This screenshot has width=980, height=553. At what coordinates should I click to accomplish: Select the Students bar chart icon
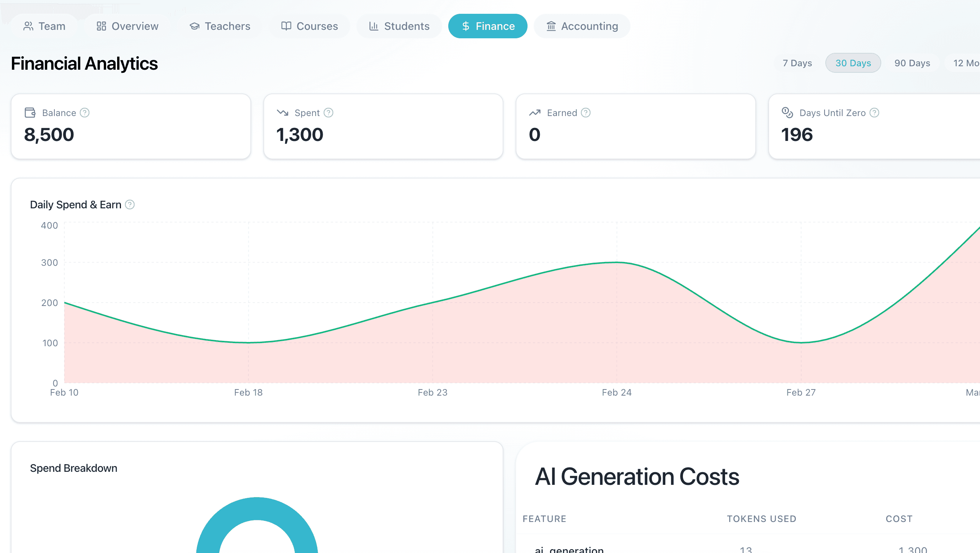tap(374, 26)
